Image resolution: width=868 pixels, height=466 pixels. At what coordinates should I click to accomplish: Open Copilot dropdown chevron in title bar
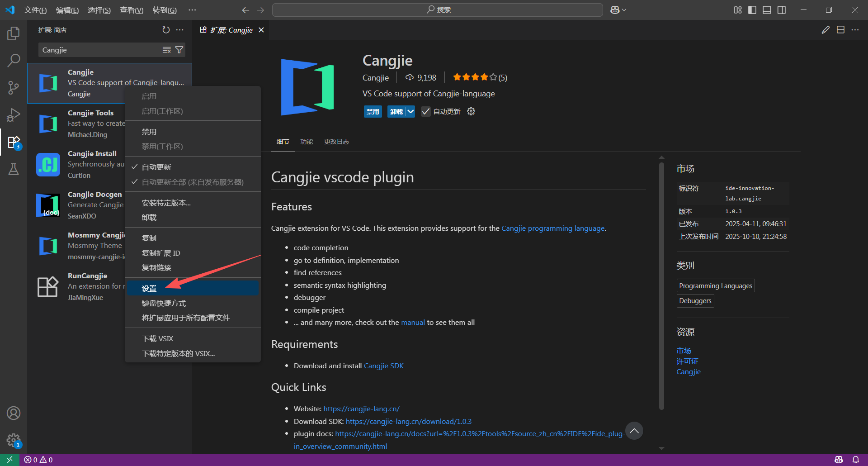click(624, 10)
